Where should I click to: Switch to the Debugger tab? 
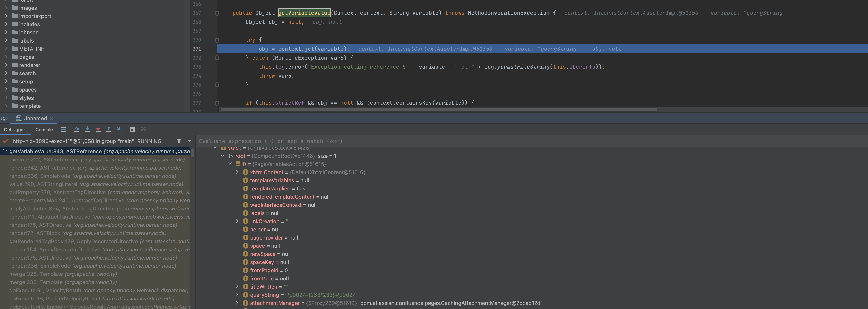15,130
